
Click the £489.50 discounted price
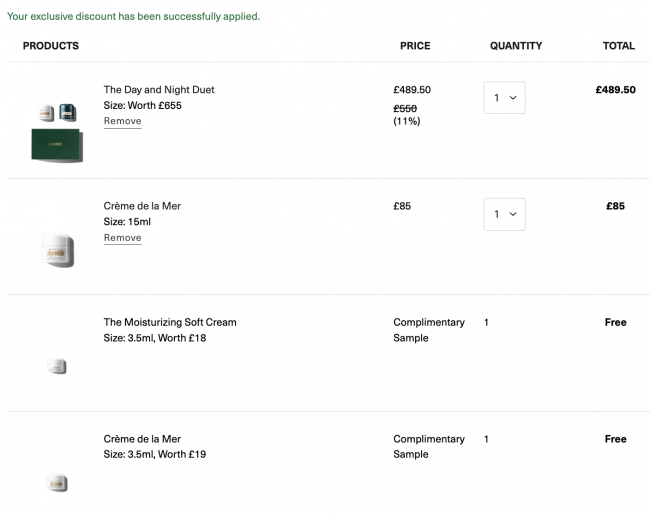click(412, 90)
